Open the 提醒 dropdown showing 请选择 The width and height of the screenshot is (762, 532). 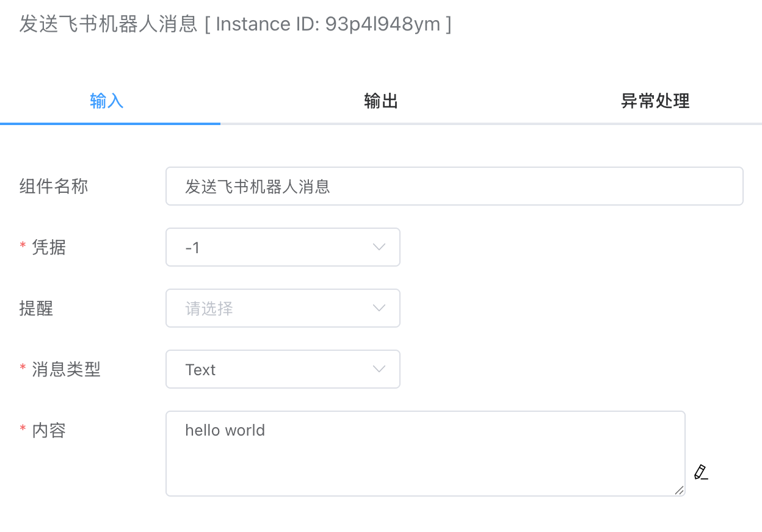point(283,308)
